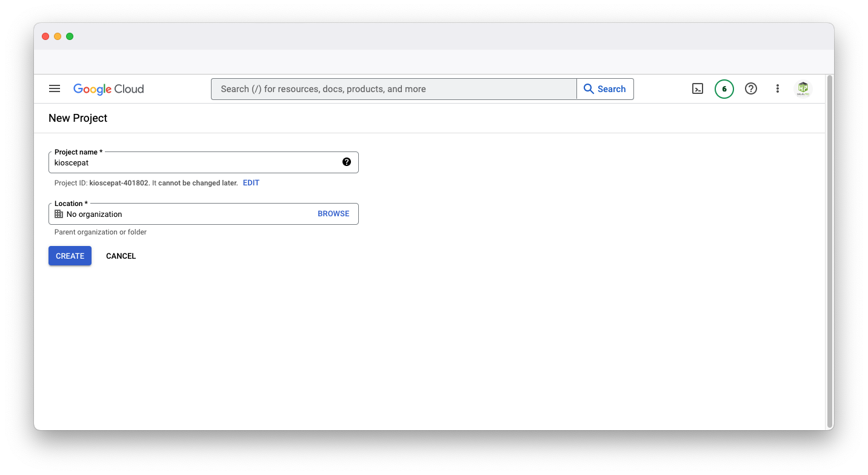This screenshot has height=475, width=868.
Task: Click EDIT link next to Project ID
Action: point(251,183)
